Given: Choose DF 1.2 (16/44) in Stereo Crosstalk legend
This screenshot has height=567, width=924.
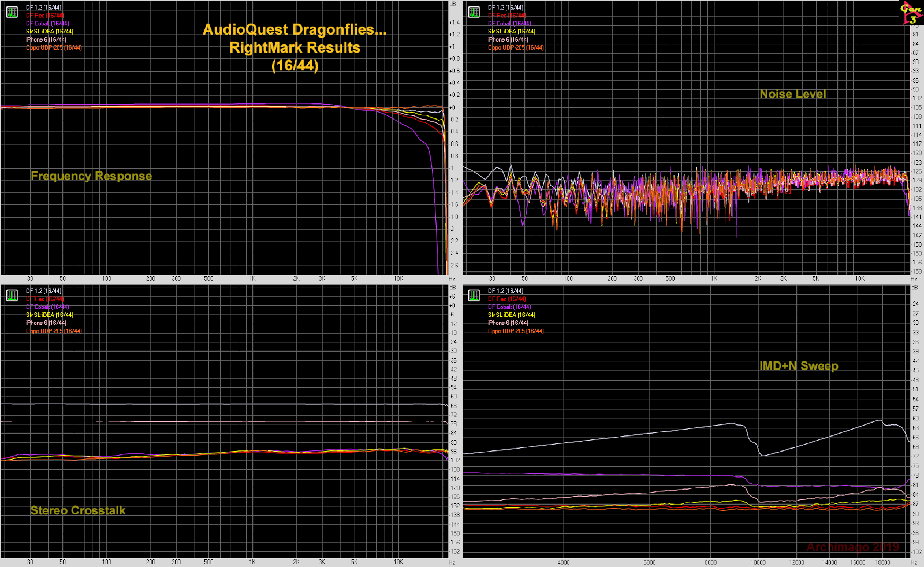Looking at the screenshot, I should 44,291.
